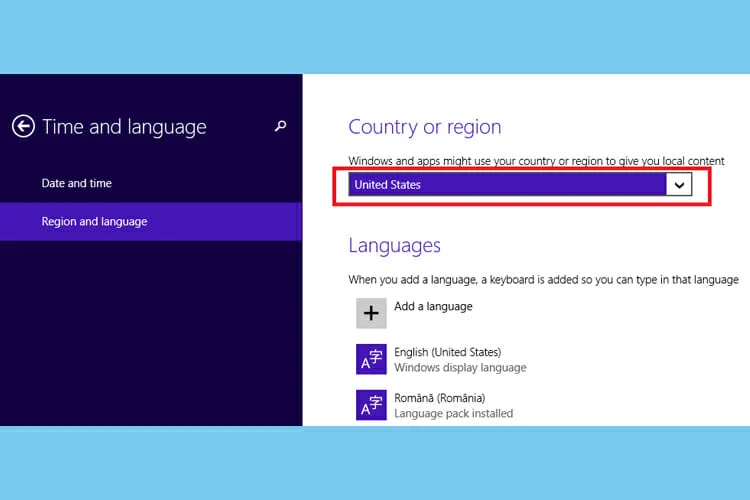
Task: Click the plus icon to add a language
Action: [x=371, y=313]
